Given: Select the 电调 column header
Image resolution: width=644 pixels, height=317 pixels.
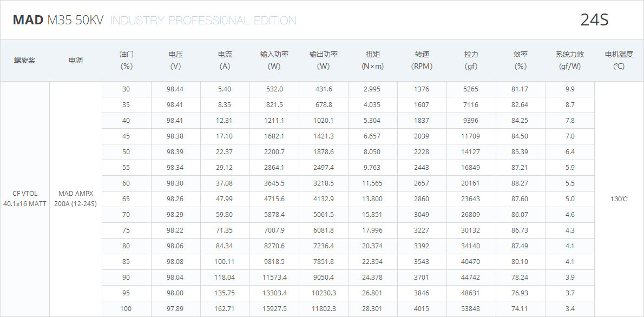Looking at the screenshot, I should coord(76,61).
